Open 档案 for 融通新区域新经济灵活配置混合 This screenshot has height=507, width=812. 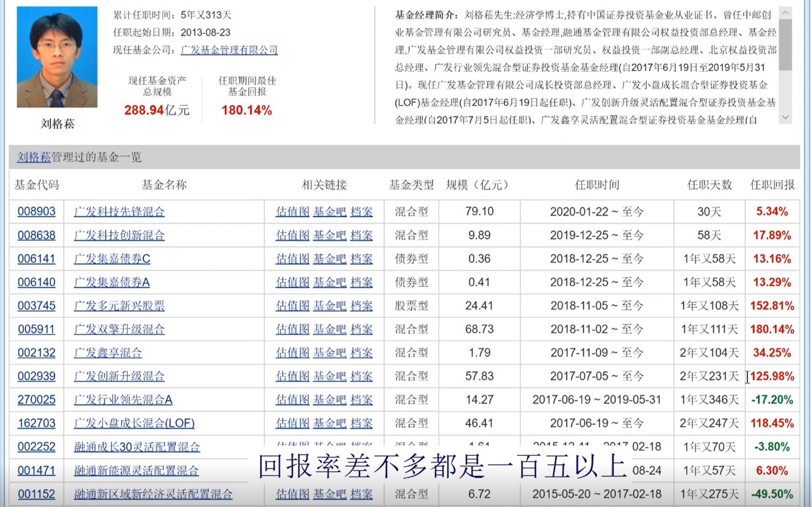coord(362,495)
